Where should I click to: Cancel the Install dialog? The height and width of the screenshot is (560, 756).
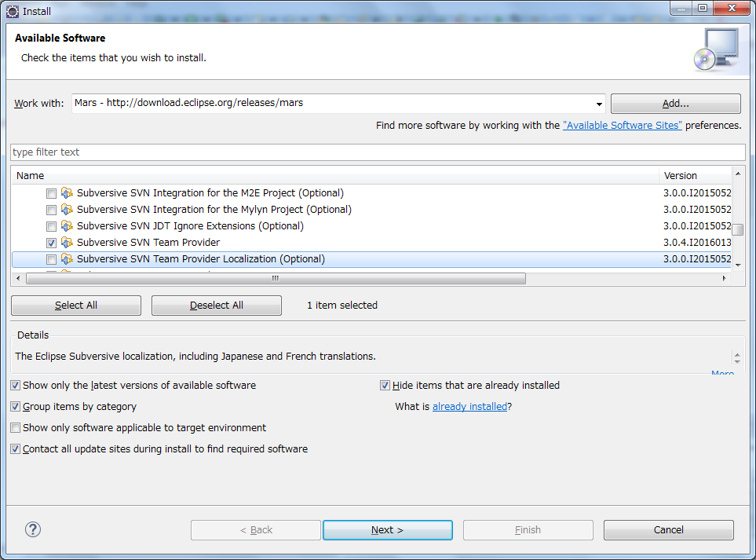tap(669, 530)
